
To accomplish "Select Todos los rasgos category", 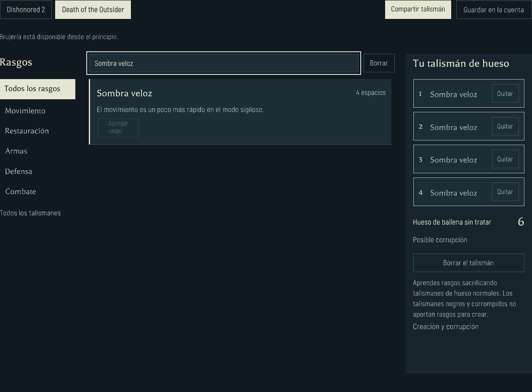I will point(37,89).
